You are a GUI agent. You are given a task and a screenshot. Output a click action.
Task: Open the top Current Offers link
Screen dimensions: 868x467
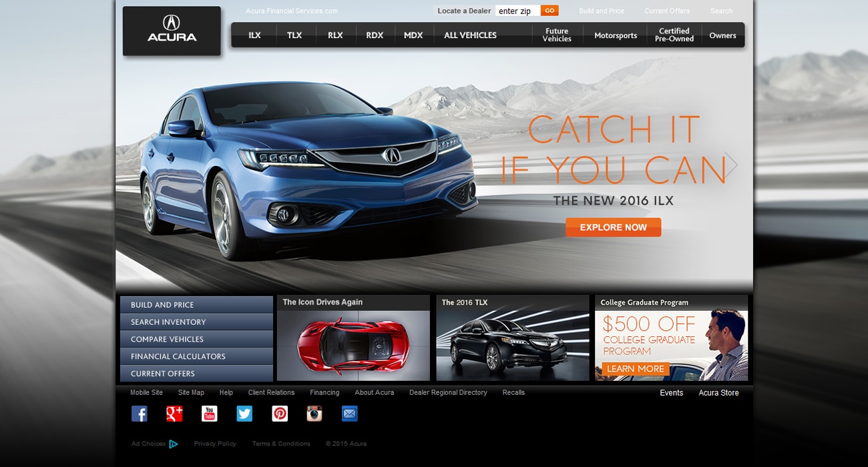667,11
